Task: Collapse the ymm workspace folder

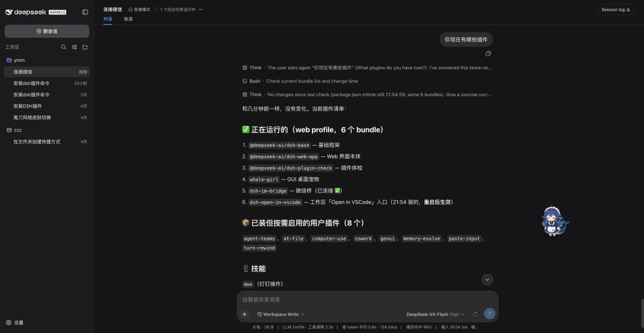Action: click(47, 60)
